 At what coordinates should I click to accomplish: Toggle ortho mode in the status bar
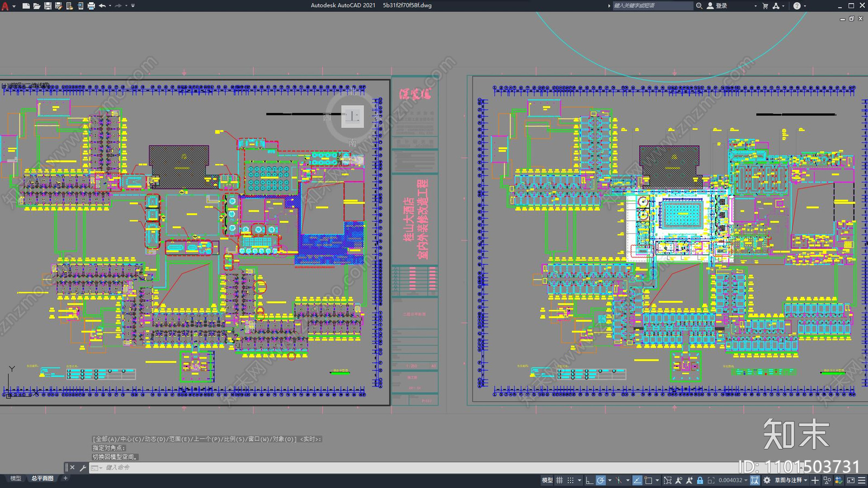[x=589, y=480]
